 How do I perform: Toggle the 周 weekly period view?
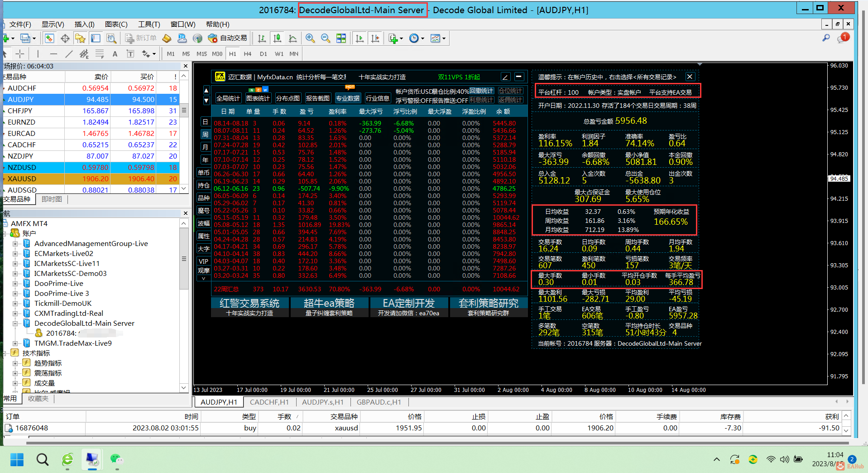[x=205, y=135]
